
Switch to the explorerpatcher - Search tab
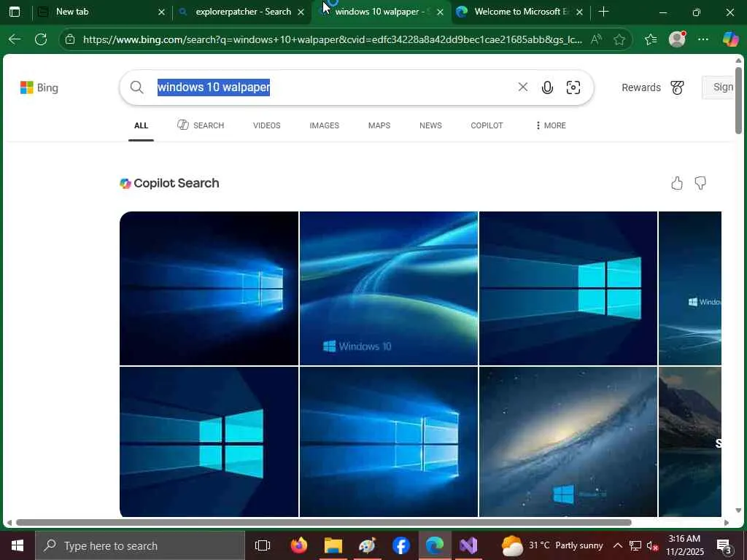[x=241, y=12]
